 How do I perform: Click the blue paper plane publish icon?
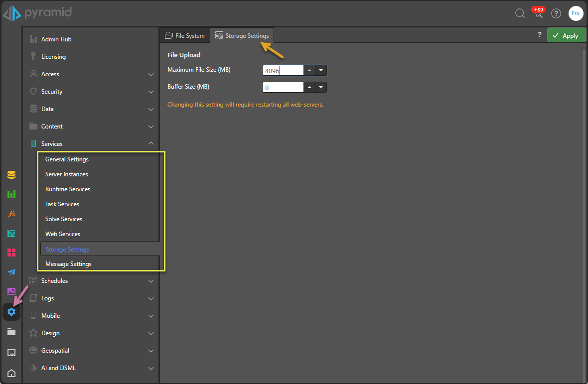click(11, 272)
